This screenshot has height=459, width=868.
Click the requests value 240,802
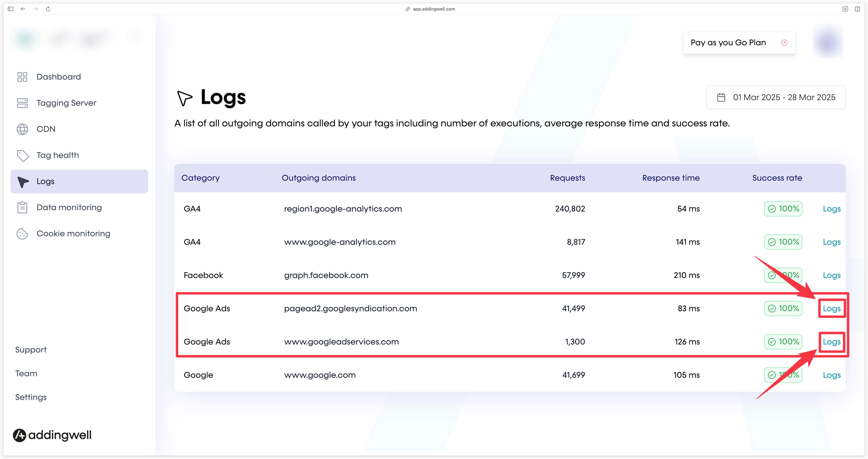570,209
